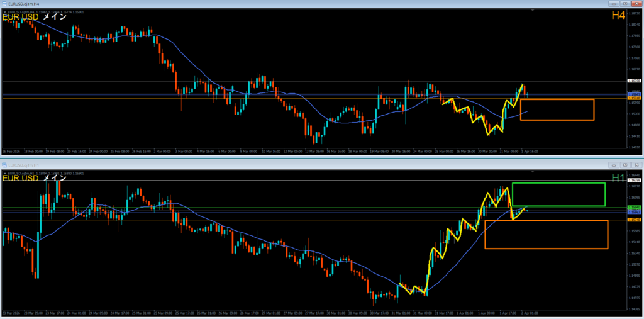This screenshot has width=644, height=319.
Task: Close the H4 chart window
Action: point(635,4)
